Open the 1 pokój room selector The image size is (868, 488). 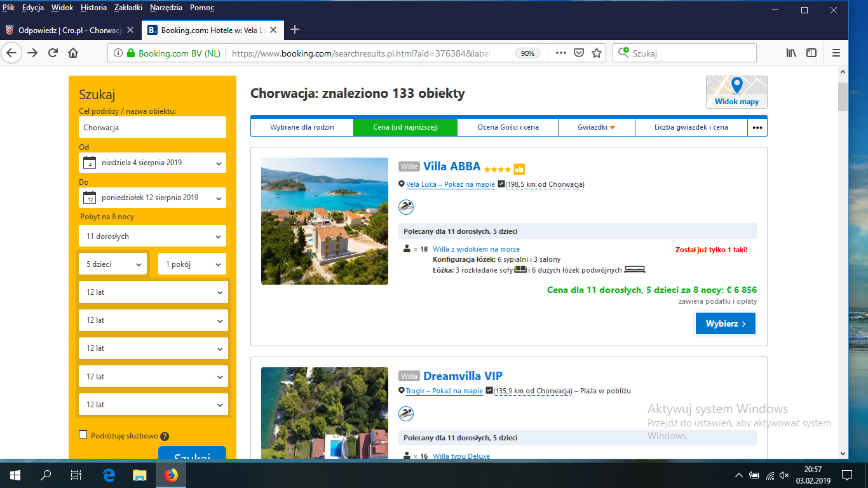coord(192,264)
